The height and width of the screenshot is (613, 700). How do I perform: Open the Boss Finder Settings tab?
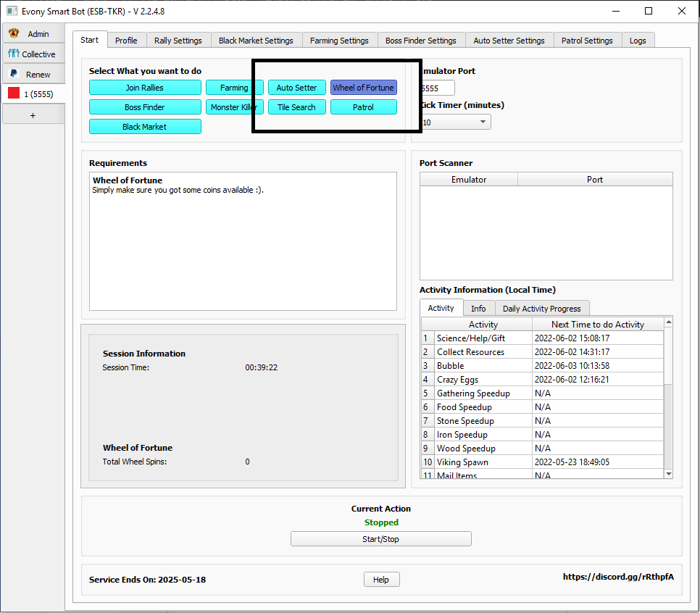[x=420, y=41]
